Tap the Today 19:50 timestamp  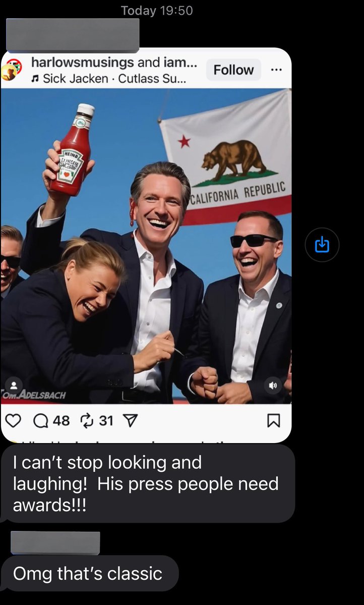point(157,11)
